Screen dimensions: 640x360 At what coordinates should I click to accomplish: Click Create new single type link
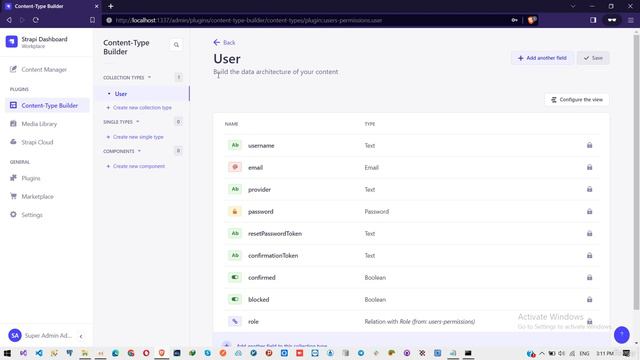tap(135, 137)
